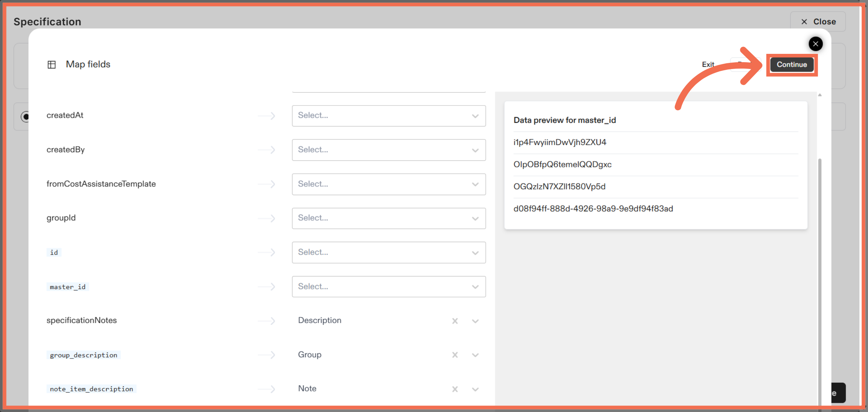The image size is (868, 412).
Task: Open the createdAt Select dropdown
Action: point(388,116)
